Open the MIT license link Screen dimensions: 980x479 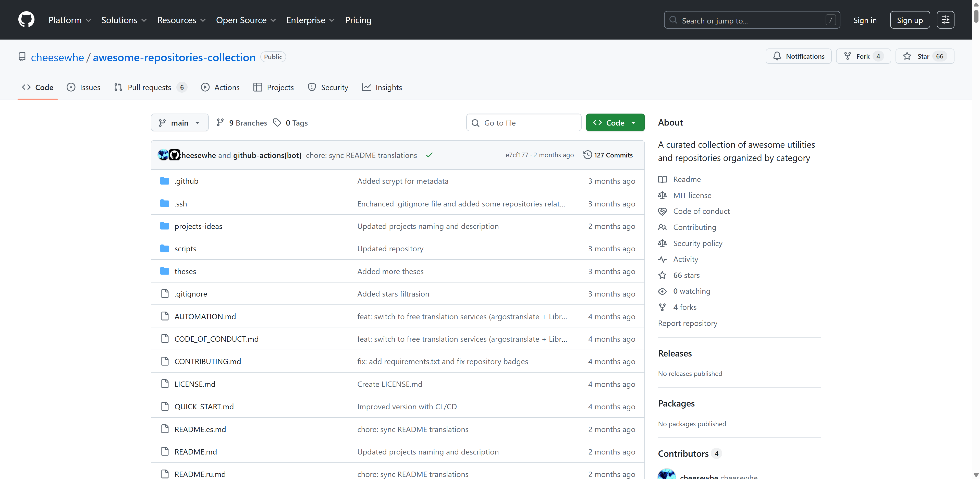click(692, 195)
